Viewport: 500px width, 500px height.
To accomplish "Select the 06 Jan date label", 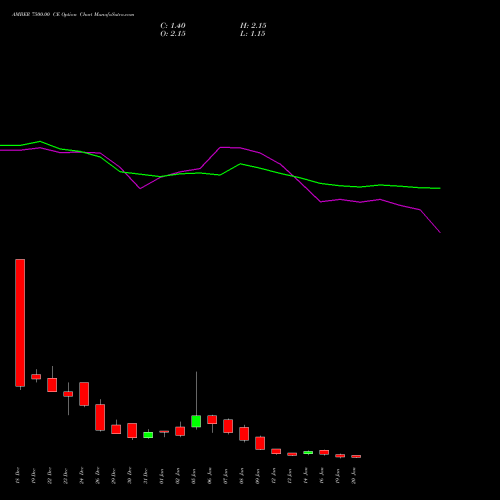I will (x=210, y=476).
